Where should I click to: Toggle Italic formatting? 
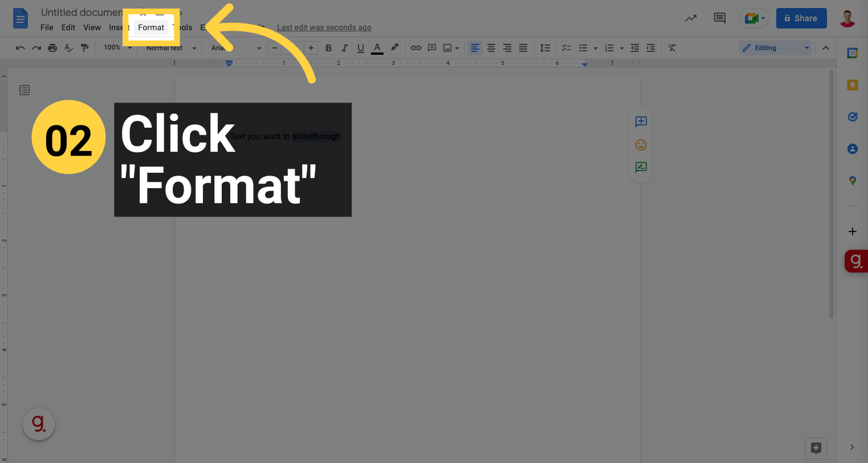tap(344, 48)
